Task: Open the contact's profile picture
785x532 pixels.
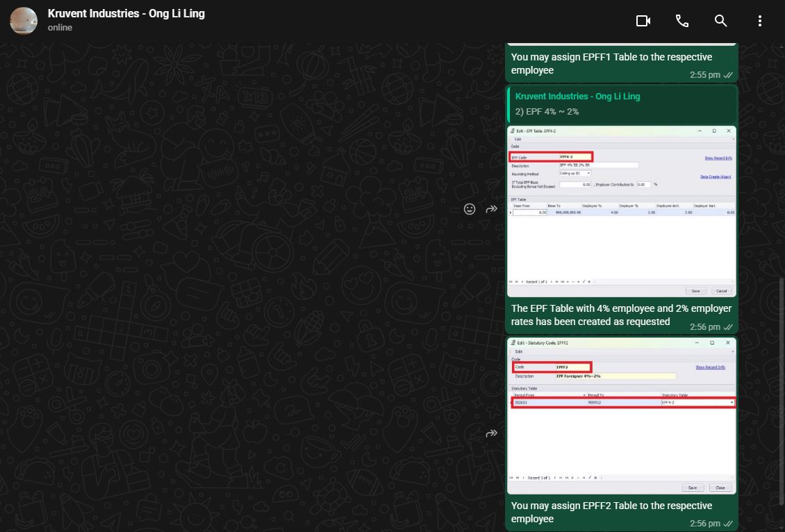Action: (24, 21)
